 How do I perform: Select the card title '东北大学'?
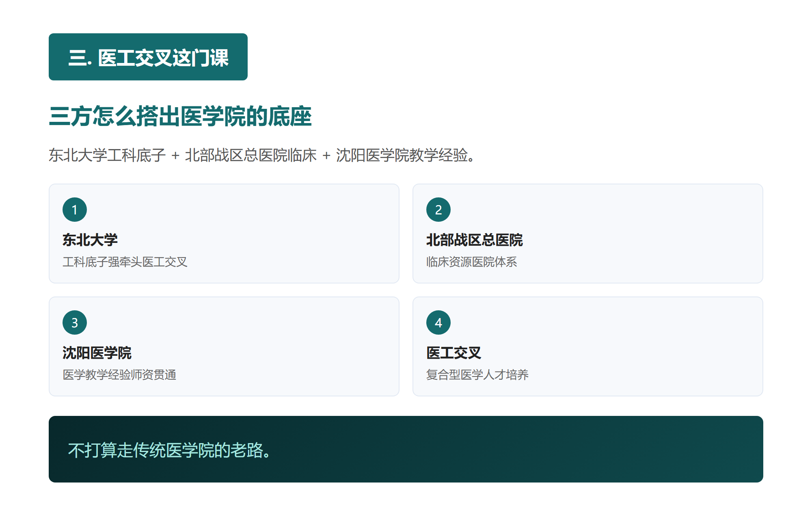pyautogui.click(x=90, y=240)
